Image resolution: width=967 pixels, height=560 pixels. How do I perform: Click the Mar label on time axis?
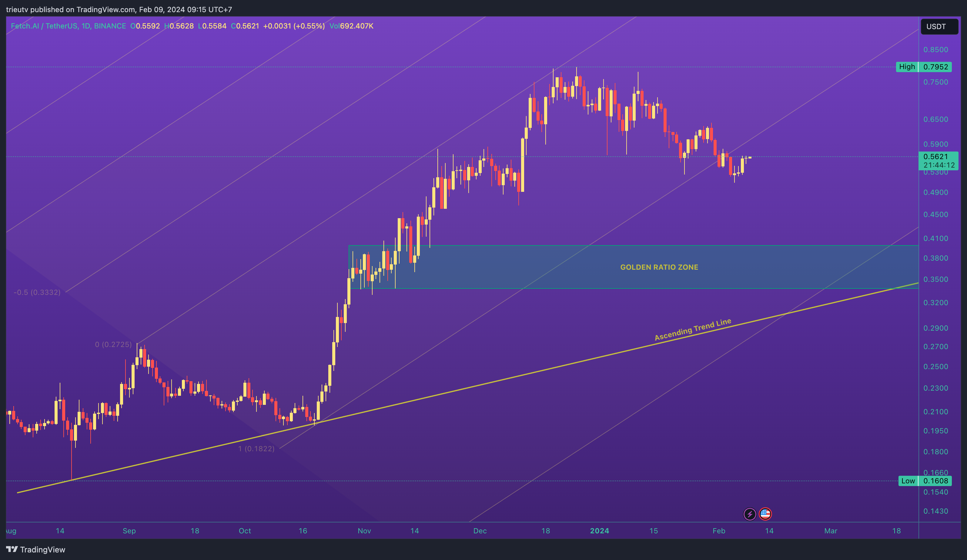point(831,531)
